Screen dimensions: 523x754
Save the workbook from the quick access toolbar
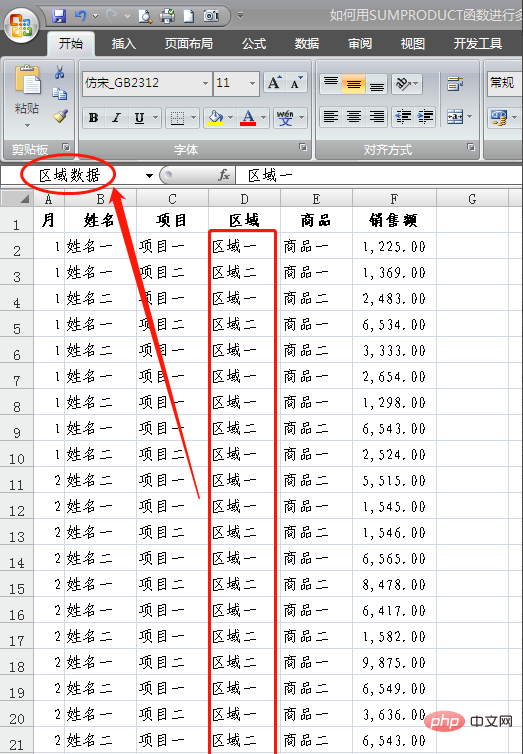[59, 16]
